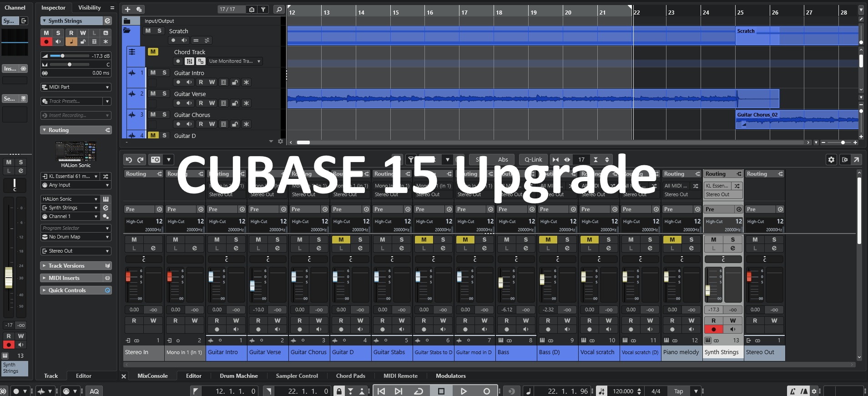The height and width of the screenshot is (396, 868).
Task: Open Guitar Chorus lanes icon
Action: click(223, 124)
